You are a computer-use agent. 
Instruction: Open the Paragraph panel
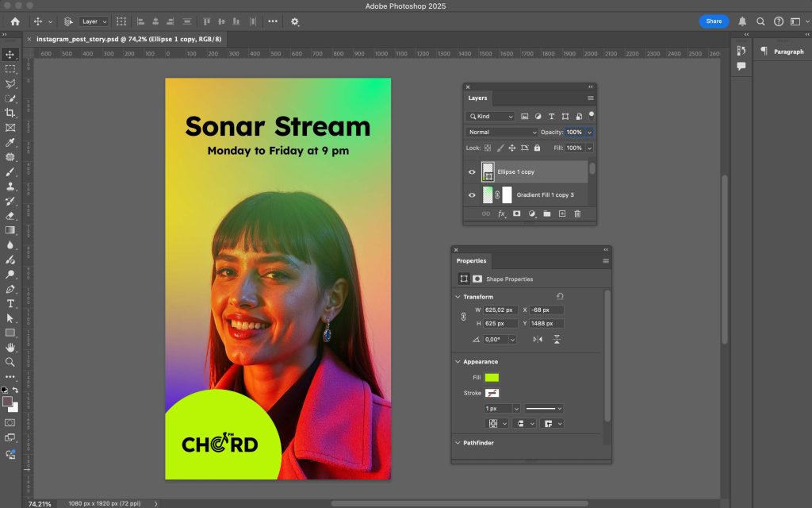point(781,52)
